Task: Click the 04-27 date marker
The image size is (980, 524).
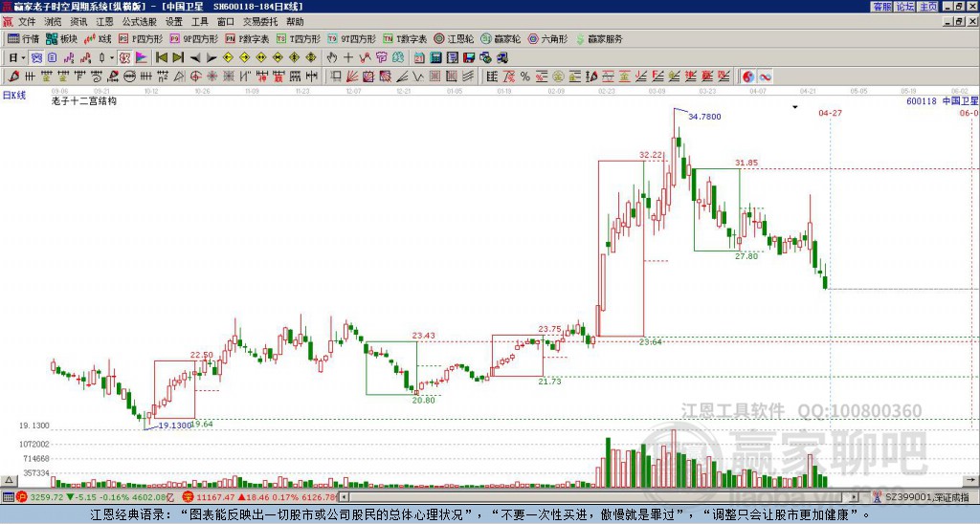Action: coord(830,113)
